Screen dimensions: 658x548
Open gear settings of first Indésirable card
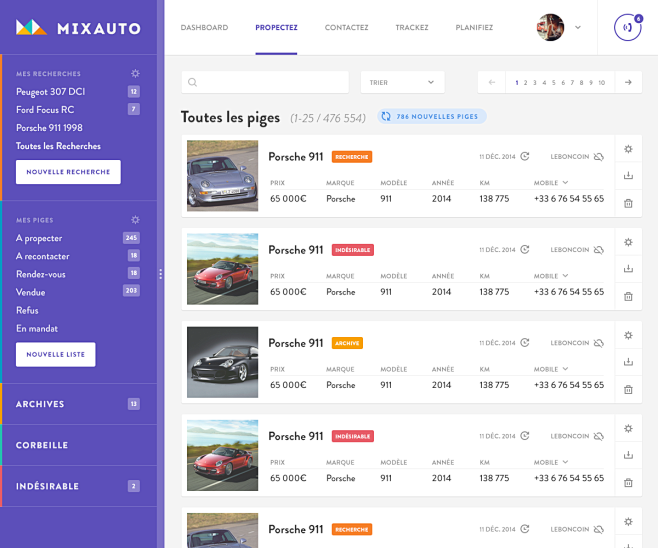pyautogui.click(x=628, y=242)
